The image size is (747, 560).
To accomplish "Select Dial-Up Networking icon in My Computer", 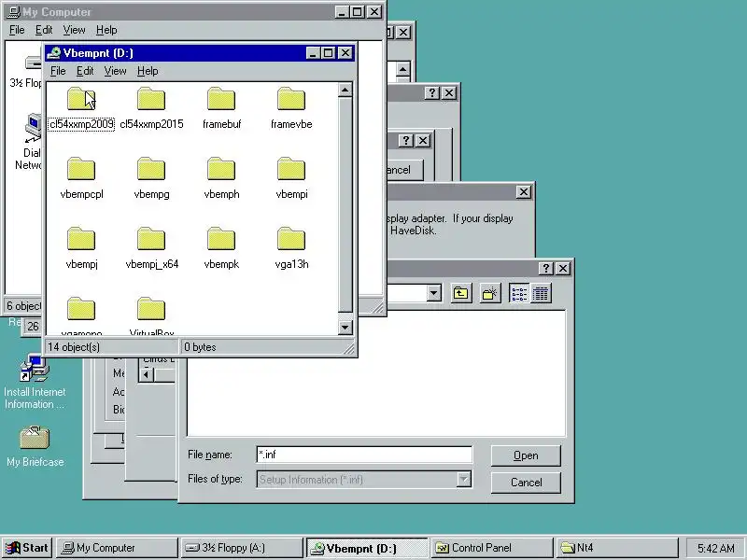I will point(33,128).
